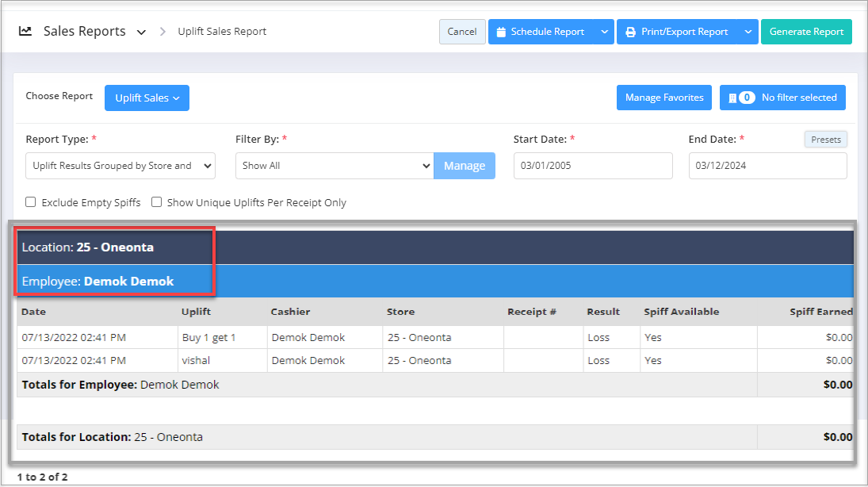Click the date in the vishal row

point(74,360)
